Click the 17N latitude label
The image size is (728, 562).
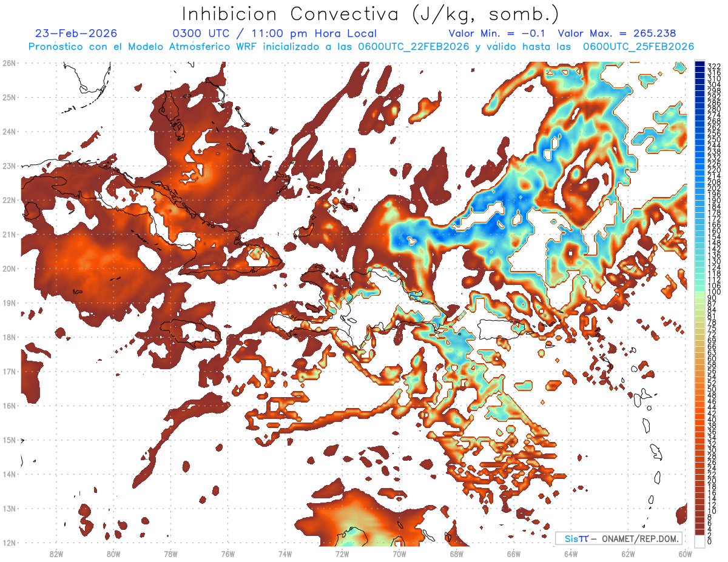8,371
